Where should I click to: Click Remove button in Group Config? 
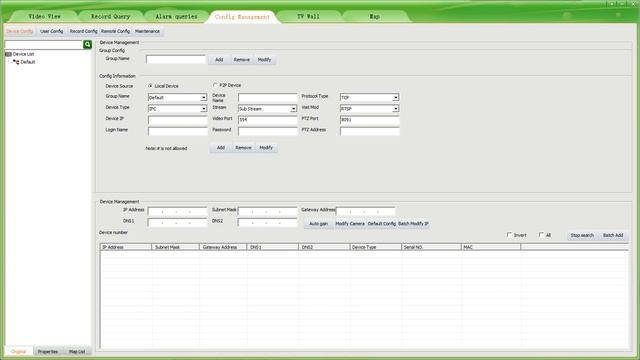click(x=242, y=60)
